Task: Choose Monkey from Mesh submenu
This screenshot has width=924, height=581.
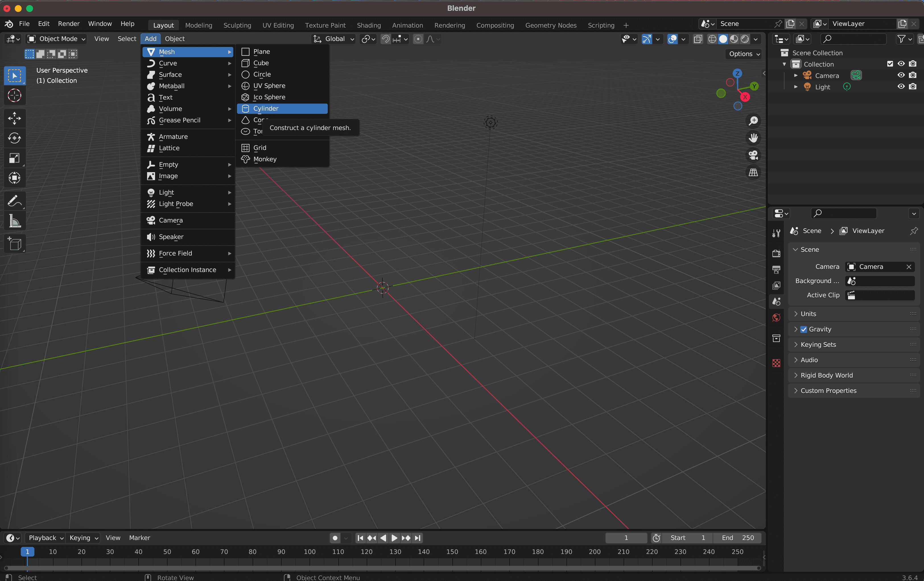Action: 282,159
